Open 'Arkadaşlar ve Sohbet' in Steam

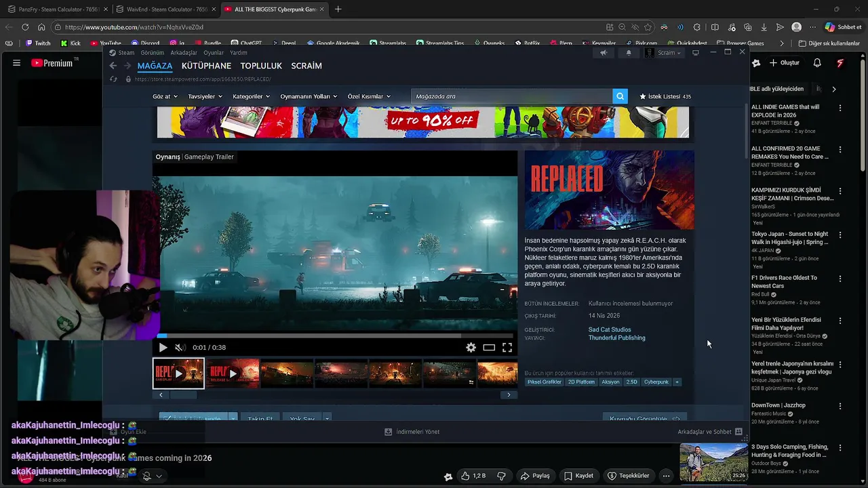709,432
